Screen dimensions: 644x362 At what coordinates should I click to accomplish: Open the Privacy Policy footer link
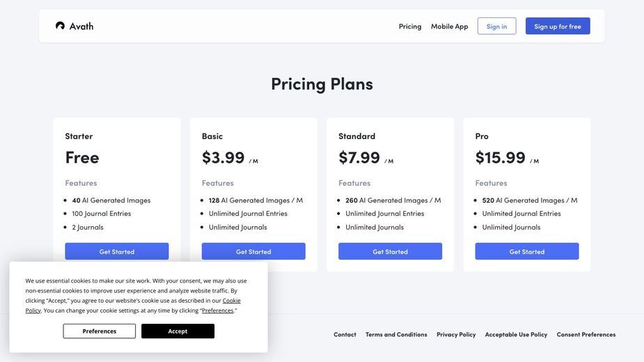point(456,334)
